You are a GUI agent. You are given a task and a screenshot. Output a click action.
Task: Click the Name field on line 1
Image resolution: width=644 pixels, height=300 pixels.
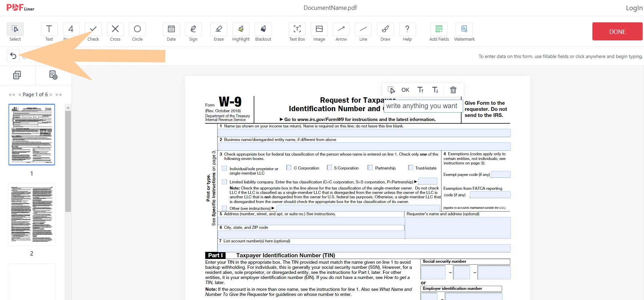click(x=364, y=133)
